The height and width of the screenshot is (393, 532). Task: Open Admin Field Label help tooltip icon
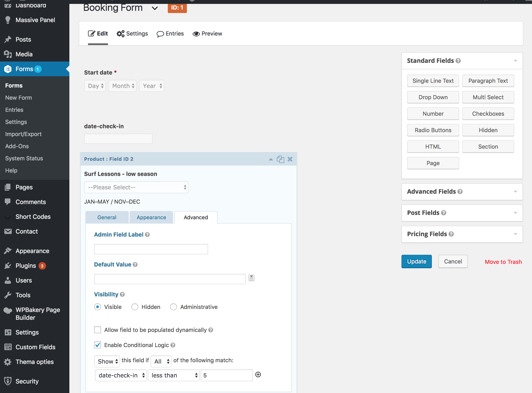tap(147, 235)
